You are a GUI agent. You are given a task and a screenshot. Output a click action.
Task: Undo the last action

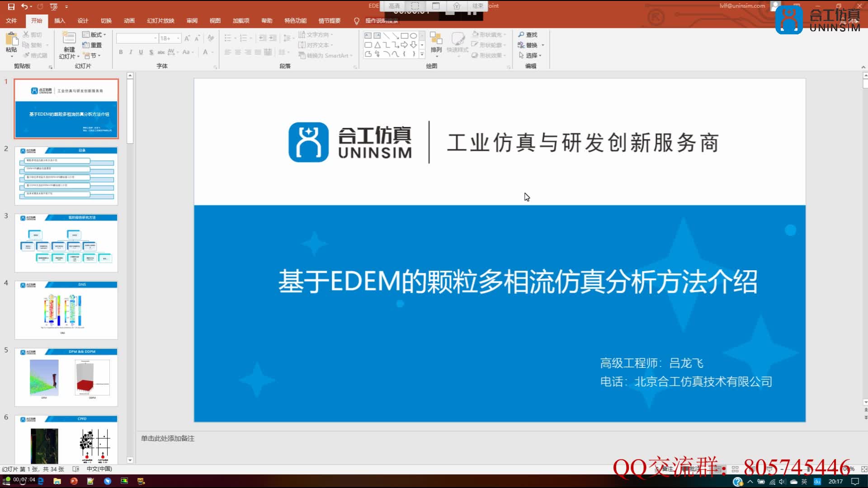pyautogui.click(x=24, y=6)
